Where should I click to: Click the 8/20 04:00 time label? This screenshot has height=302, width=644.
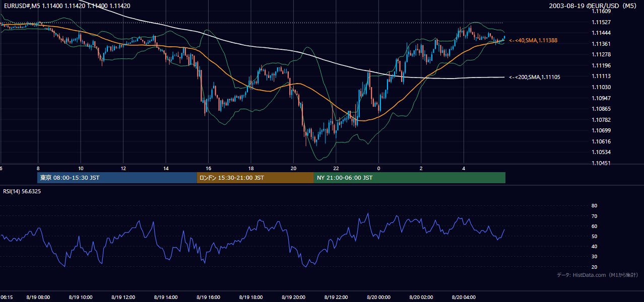click(x=464, y=297)
